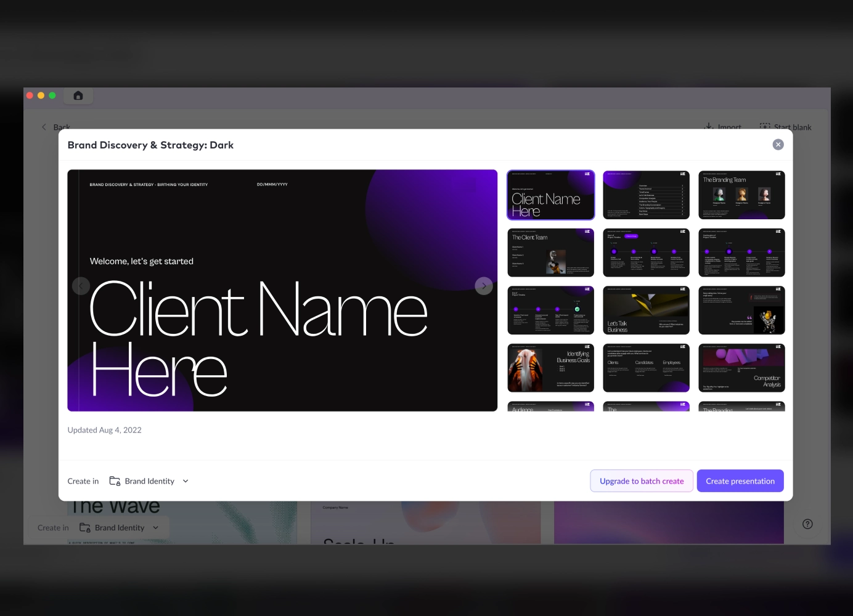Go to the previous slide preview arrow
This screenshot has width=853, height=616.
click(81, 286)
